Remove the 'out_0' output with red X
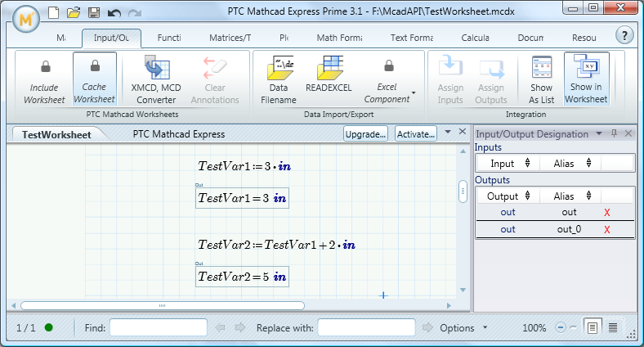 [x=607, y=230]
